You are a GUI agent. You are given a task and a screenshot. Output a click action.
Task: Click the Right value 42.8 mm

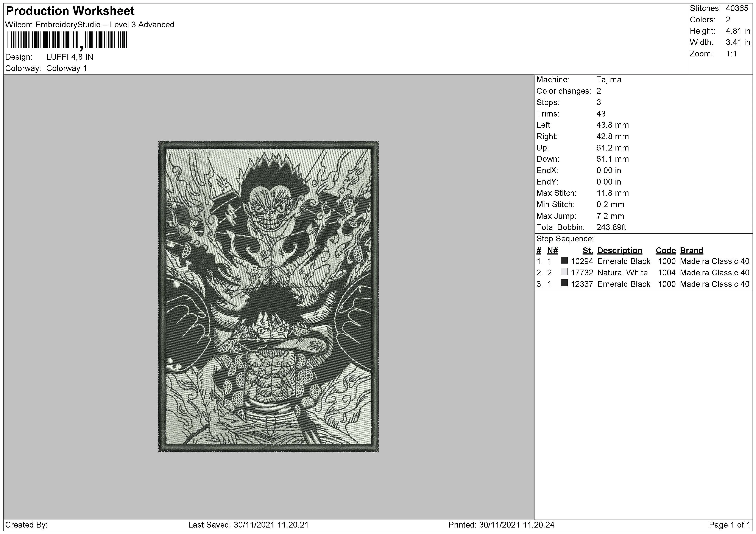coord(613,137)
